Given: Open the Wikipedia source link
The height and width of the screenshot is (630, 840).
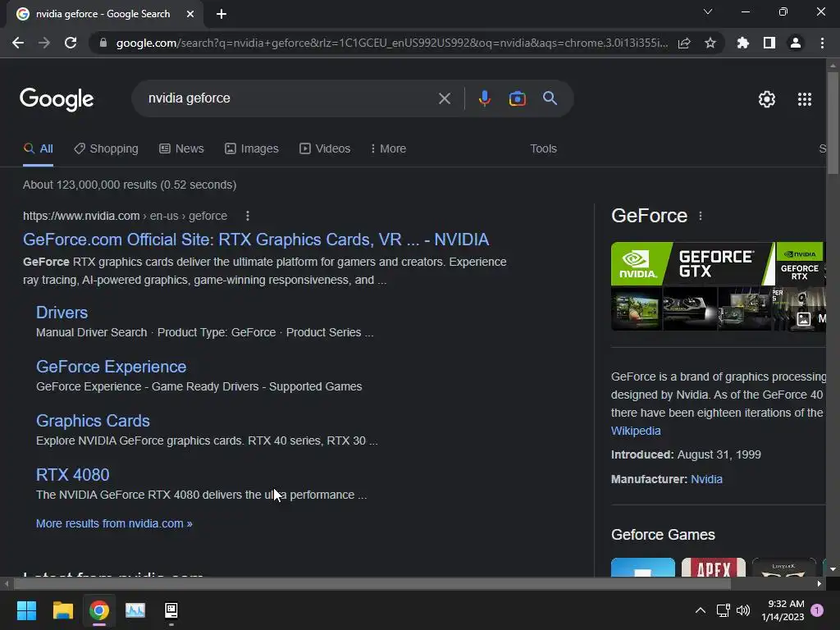Looking at the screenshot, I should pos(636,431).
